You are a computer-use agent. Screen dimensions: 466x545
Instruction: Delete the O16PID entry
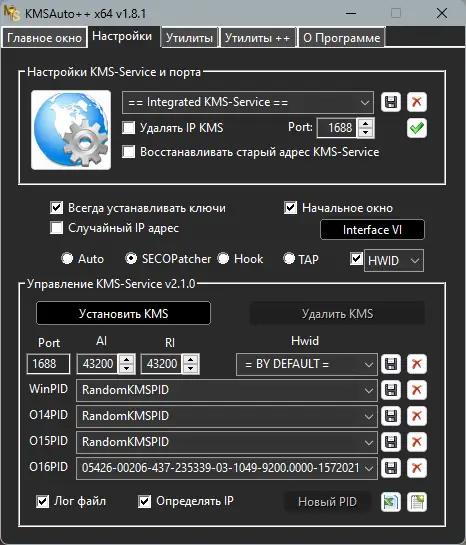click(417, 468)
